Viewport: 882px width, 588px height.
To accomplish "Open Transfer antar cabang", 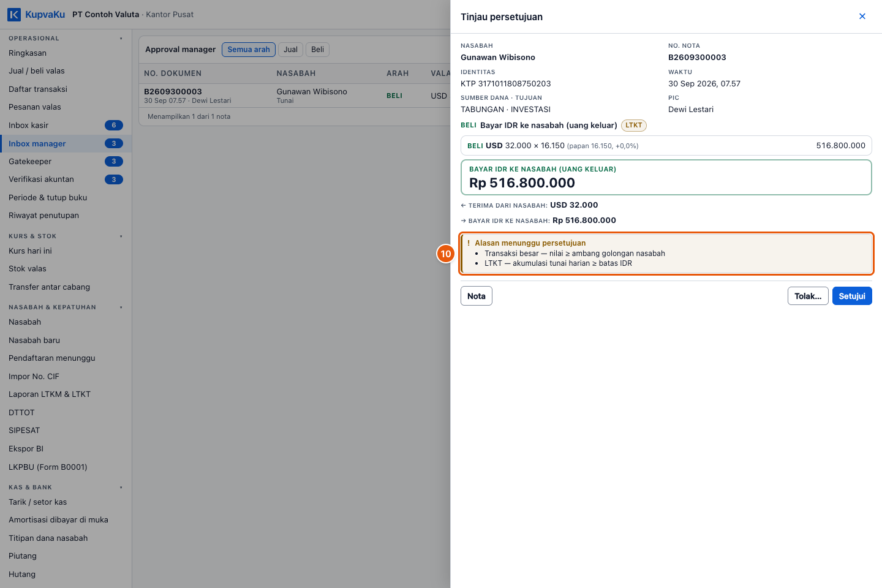I will (x=66, y=287).
